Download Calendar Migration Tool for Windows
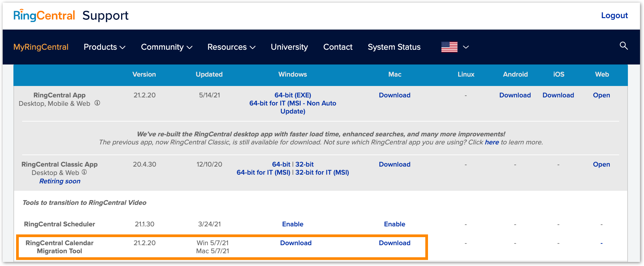644x266 pixels. coord(296,243)
